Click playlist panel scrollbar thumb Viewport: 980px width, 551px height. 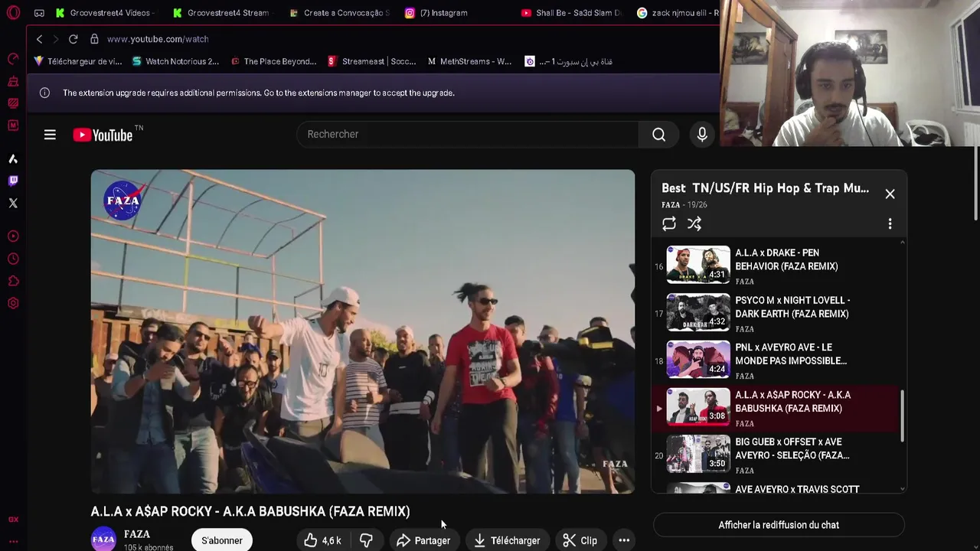pyautogui.click(x=903, y=416)
